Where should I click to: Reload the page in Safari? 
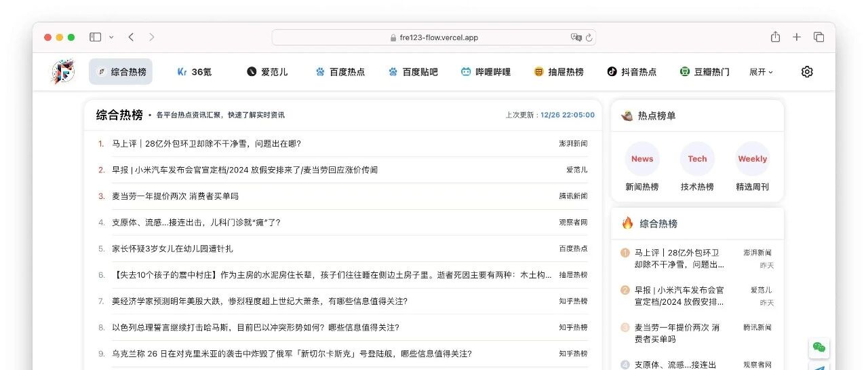point(589,37)
